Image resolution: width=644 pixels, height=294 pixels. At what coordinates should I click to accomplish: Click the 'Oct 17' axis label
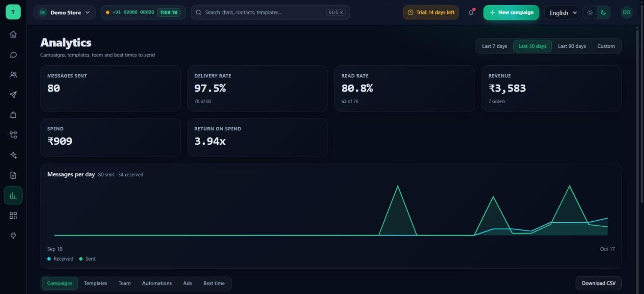coord(607,249)
